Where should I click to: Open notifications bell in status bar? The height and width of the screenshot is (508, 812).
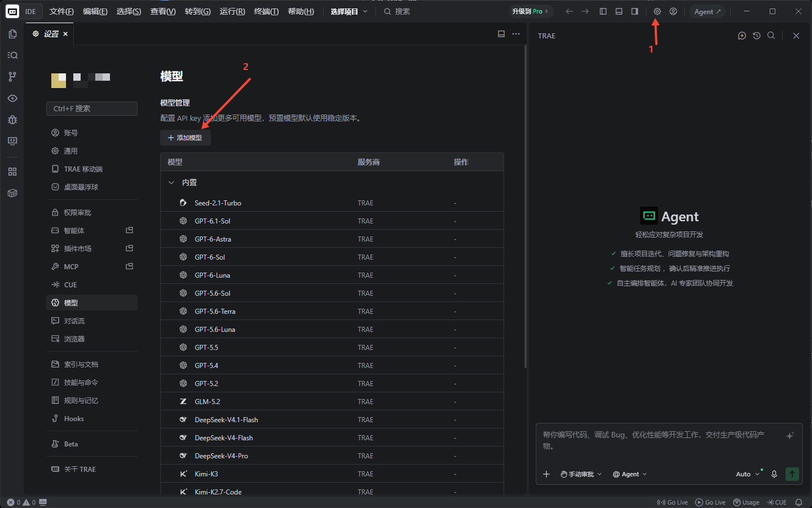tap(798, 502)
